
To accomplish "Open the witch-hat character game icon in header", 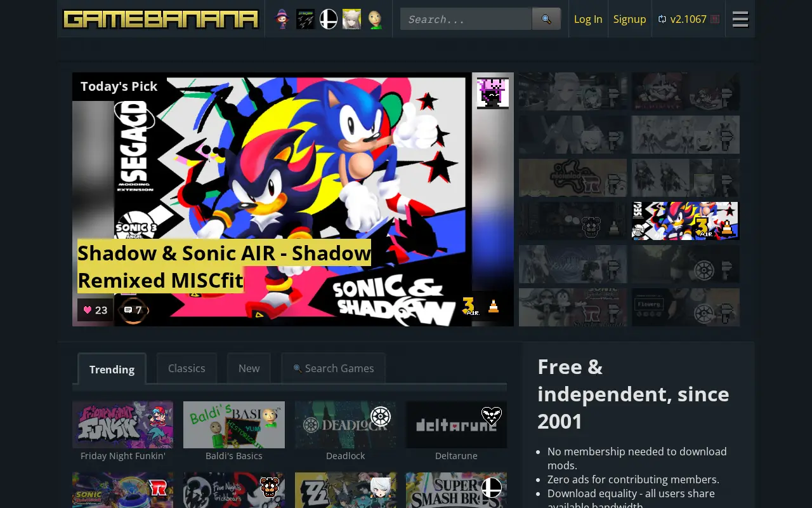I will [282, 19].
